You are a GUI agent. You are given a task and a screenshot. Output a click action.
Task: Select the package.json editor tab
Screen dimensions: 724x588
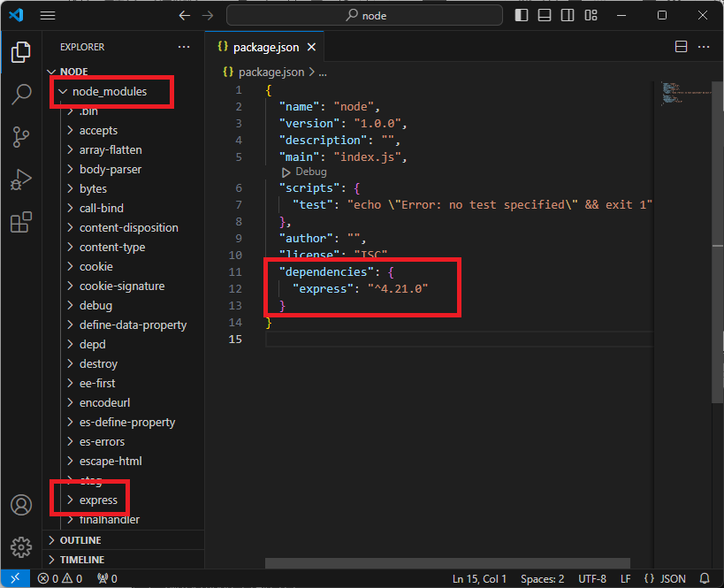pyautogui.click(x=265, y=47)
